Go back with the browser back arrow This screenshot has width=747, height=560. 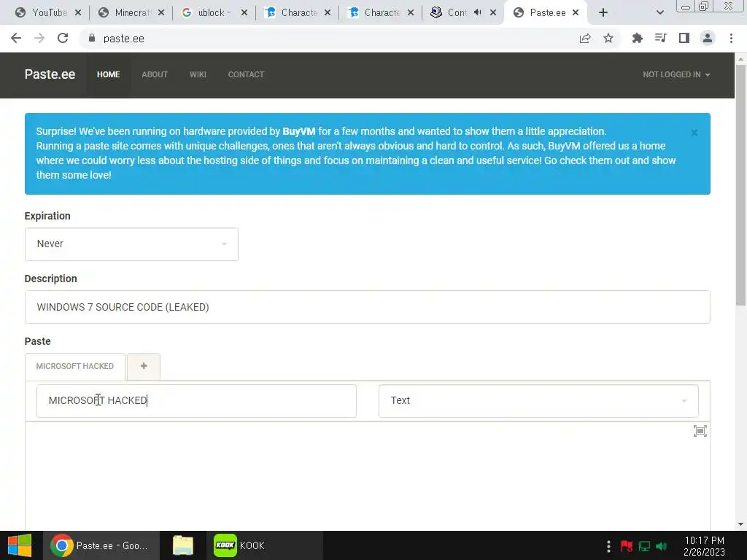(x=16, y=38)
